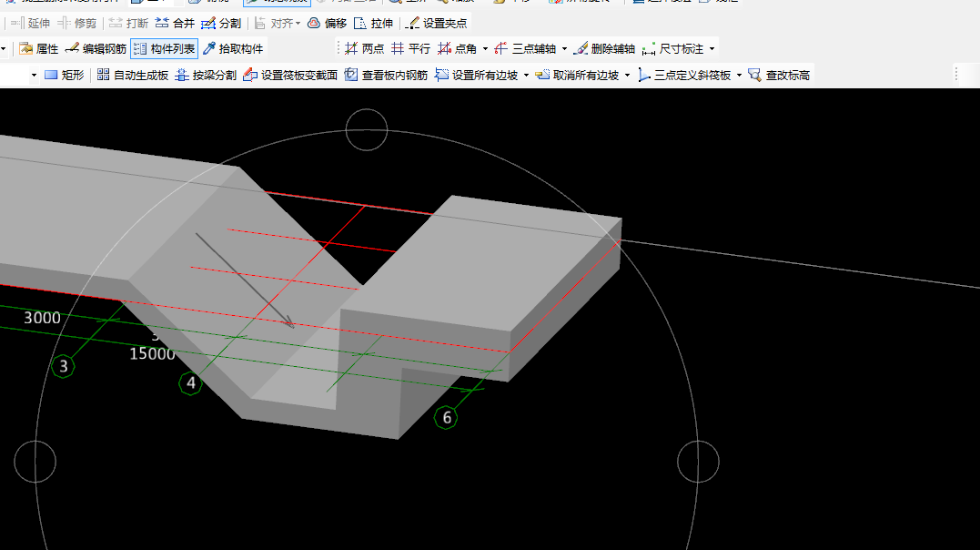
Task: Click the toolbar overflow grip at far right
Action: (x=956, y=75)
